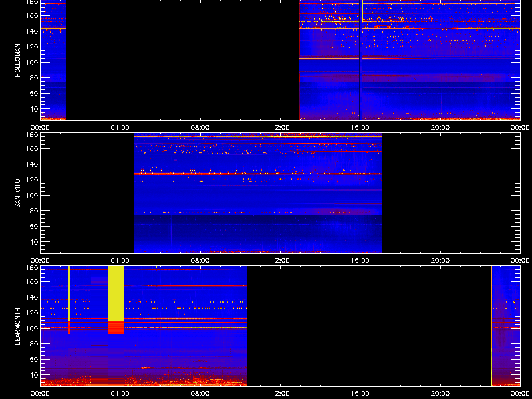Click the 12:00 time label under Learmonth panel
Viewport: 532px width, 399px height.
(x=280, y=394)
